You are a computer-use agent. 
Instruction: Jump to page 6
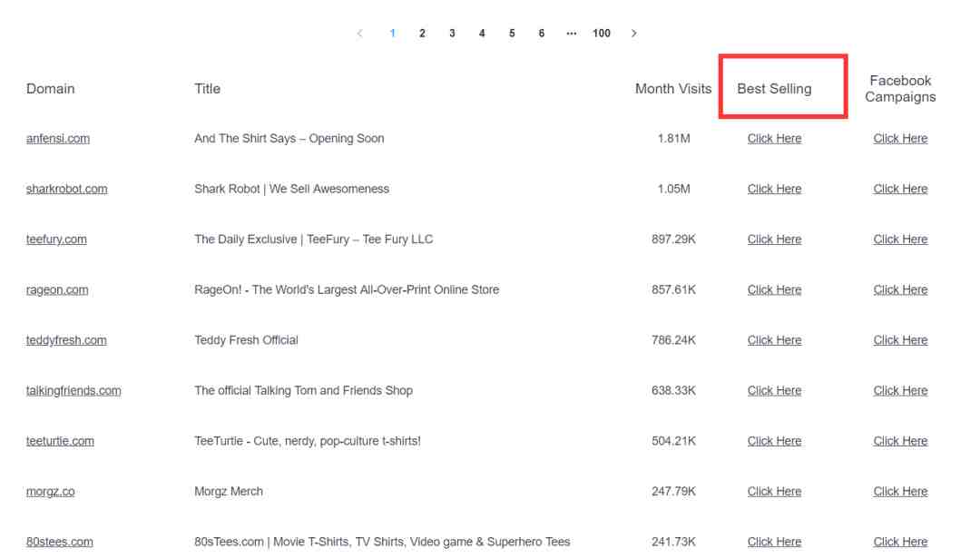click(541, 34)
